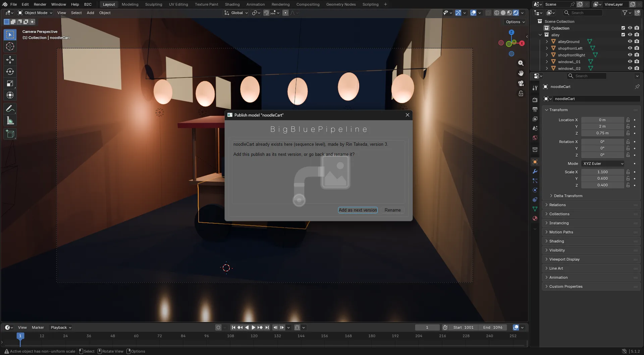Click the viewport zoom magnifier icon
The width and height of the screenshot is (644, 355).
(x=521, y=63)
